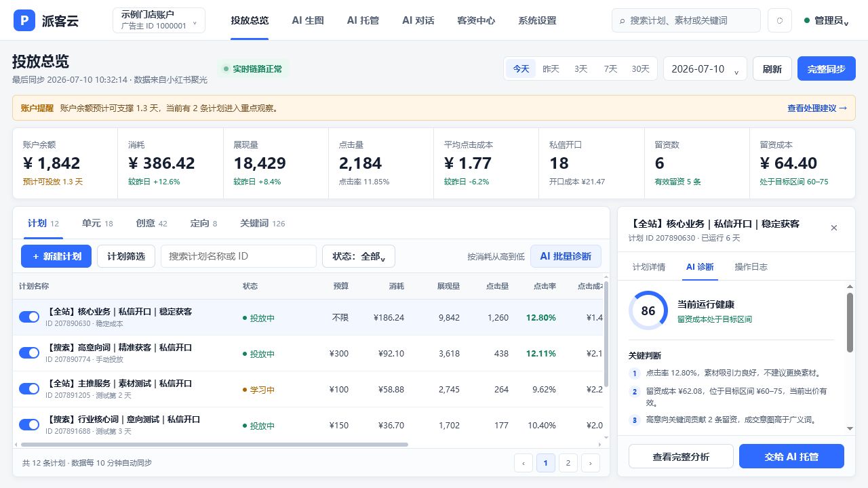Viewport: 868px width, 488px height.
Task: Click the 交给 AI 托管 button
Action: tap(791, 457)
